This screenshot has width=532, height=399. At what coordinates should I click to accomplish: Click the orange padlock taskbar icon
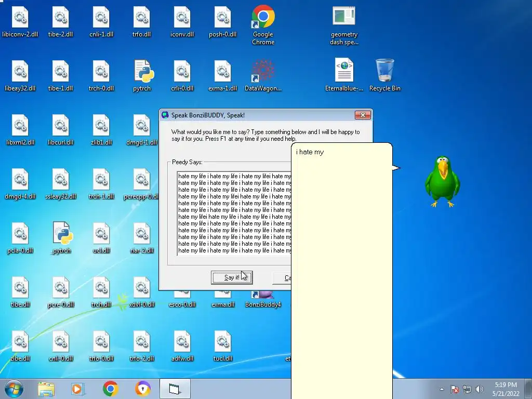[143, 389]
